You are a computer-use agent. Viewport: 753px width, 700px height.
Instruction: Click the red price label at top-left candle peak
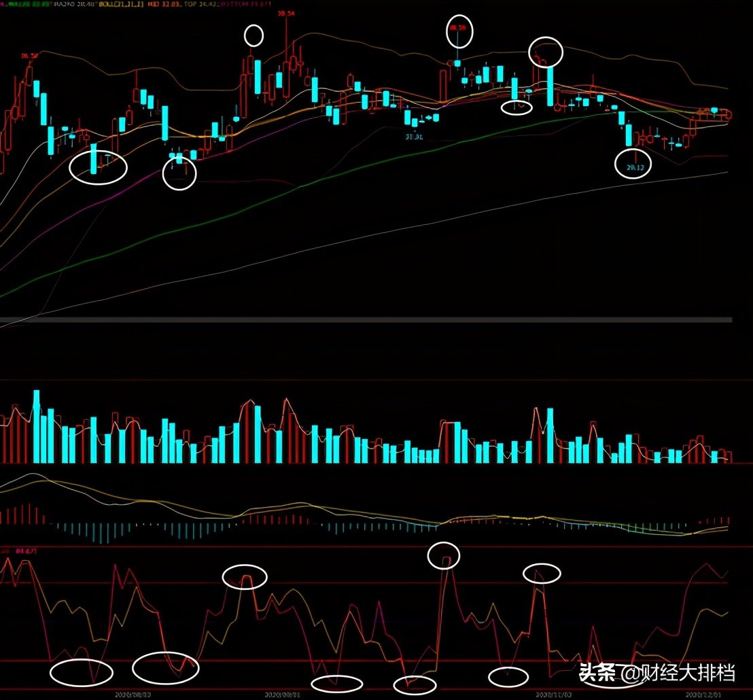[29, 56]
